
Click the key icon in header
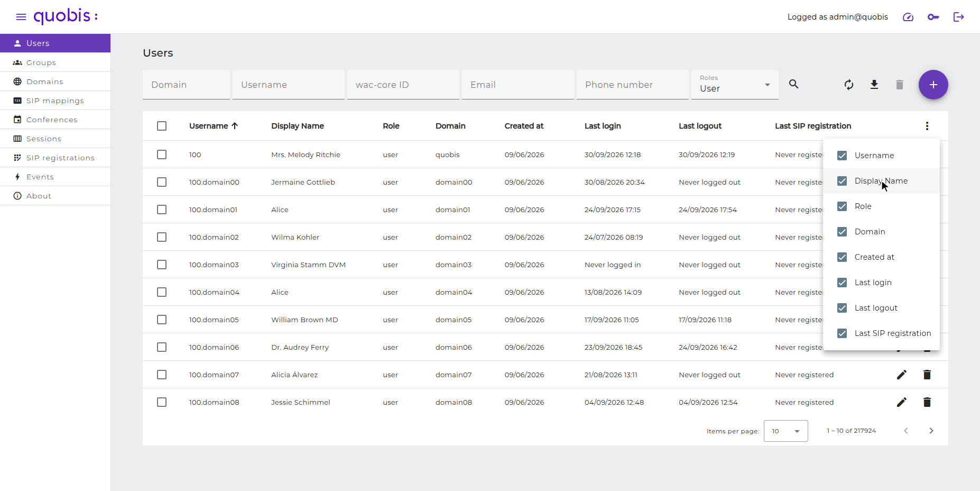point(933,17)
